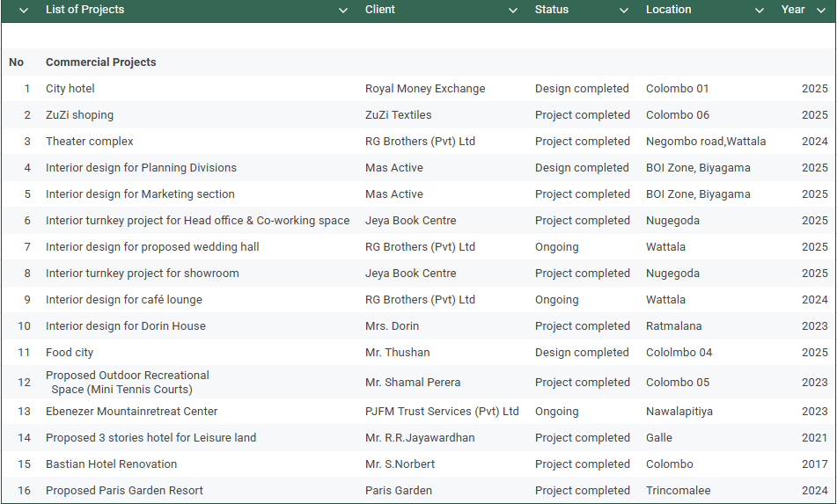Screen dimensions: 837x504
Task: Click the Bastian Hotel Renovation project row
Action: pyautogui.click(x=111, y=464)
